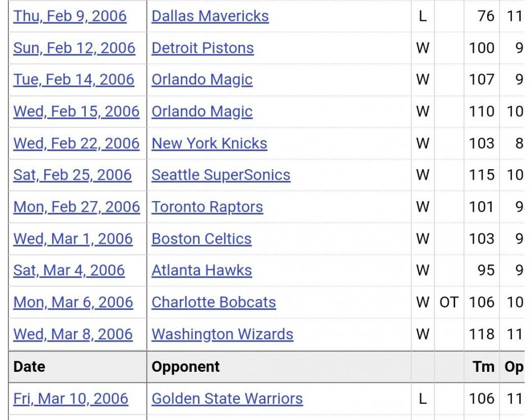The width and height of the screenshot is (532, 420).
Task: Open the Sat, Feb 25, 2006 game
Action: click(72, 175)
